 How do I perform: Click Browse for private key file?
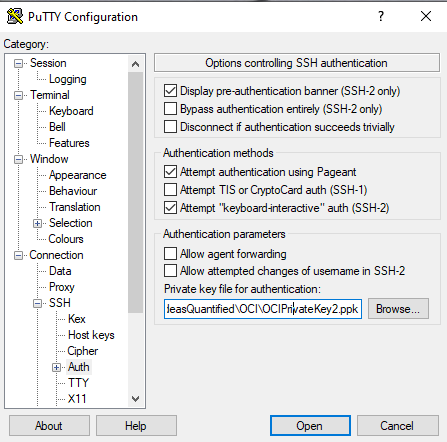click(x=398, y=309)
